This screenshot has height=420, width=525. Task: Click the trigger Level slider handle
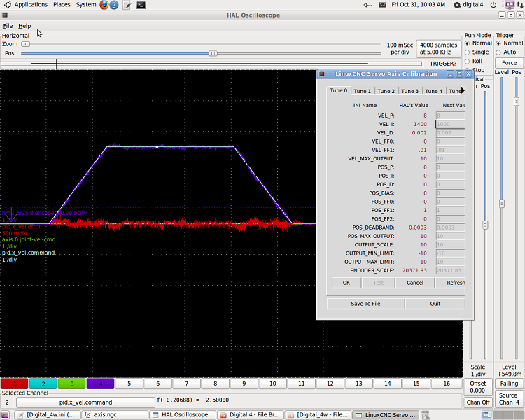[x=502, y=203]
